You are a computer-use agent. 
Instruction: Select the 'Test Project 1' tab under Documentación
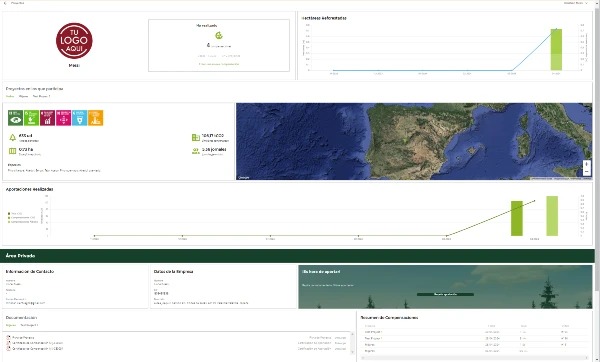click(x=29, y=325)
